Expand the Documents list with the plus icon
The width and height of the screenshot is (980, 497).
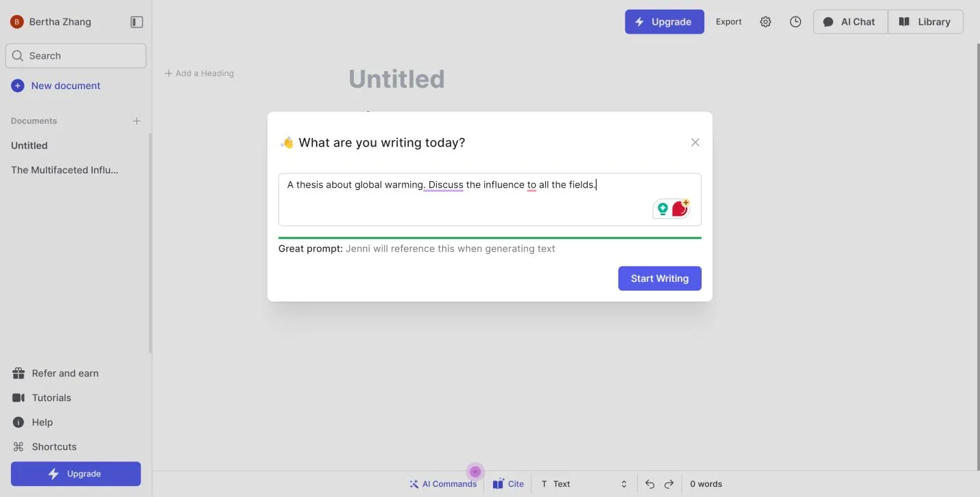[x=136, y=121]
